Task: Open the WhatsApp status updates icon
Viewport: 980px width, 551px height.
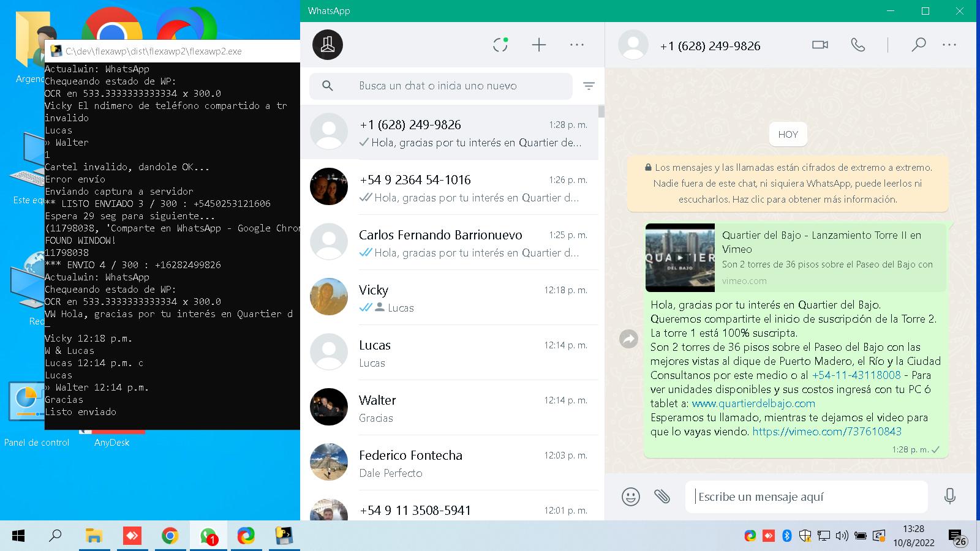Action: pos(500,45)
